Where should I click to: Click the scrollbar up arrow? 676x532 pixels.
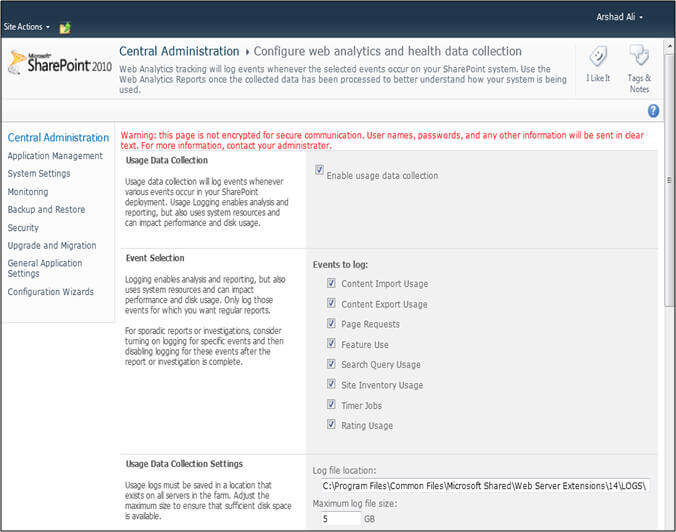click(670, 46)
